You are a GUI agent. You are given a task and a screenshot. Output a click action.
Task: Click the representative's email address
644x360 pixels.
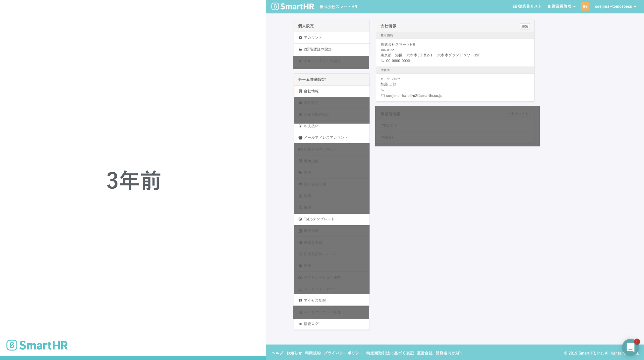point(414,96)
